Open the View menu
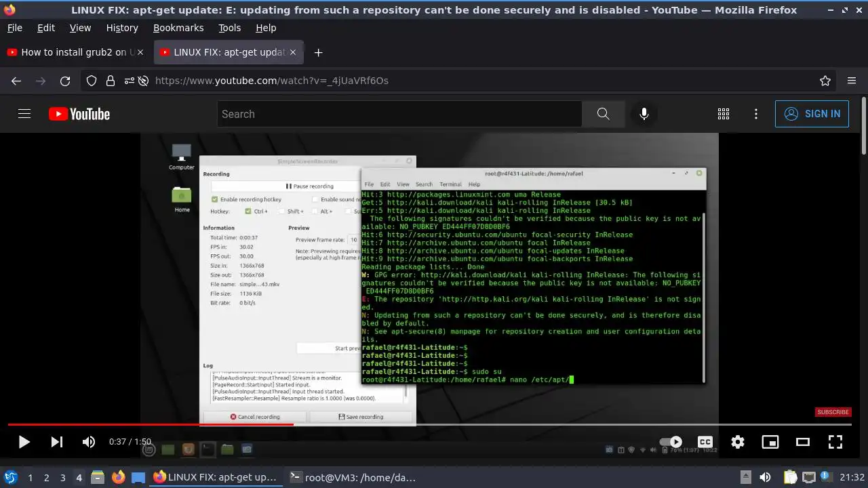The height and width of the screenshot is (488, 868). (x=80, y=28)
